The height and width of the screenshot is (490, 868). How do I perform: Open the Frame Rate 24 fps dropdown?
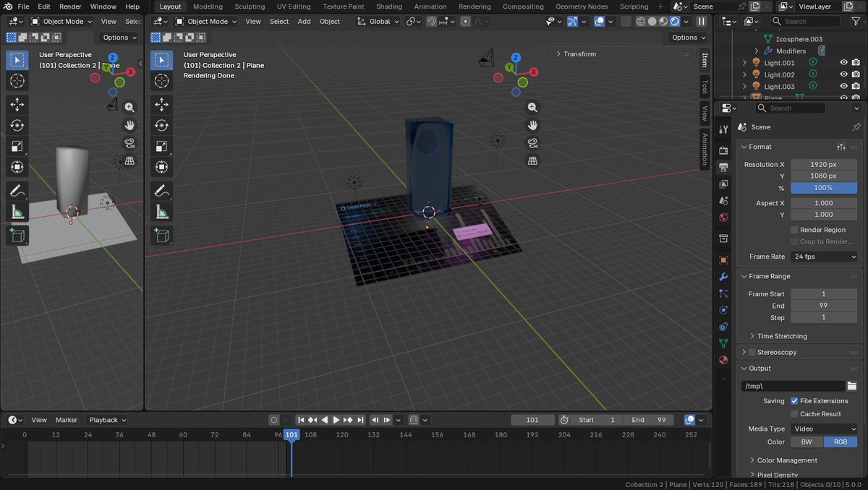pos(824,257)
